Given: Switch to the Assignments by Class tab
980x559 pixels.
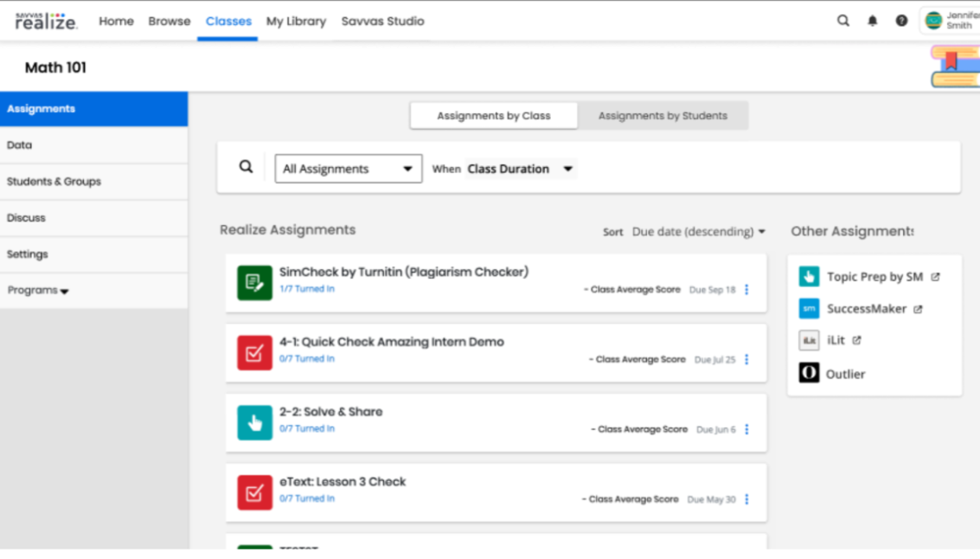Looking at the screenshot, I should (x=494, y=116).
